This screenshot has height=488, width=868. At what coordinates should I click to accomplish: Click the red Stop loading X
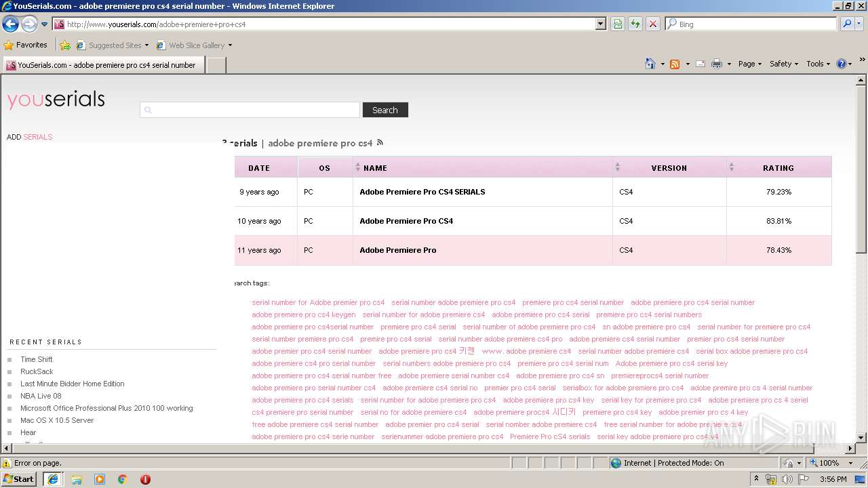pyautogui.click(x=653, y=24)
